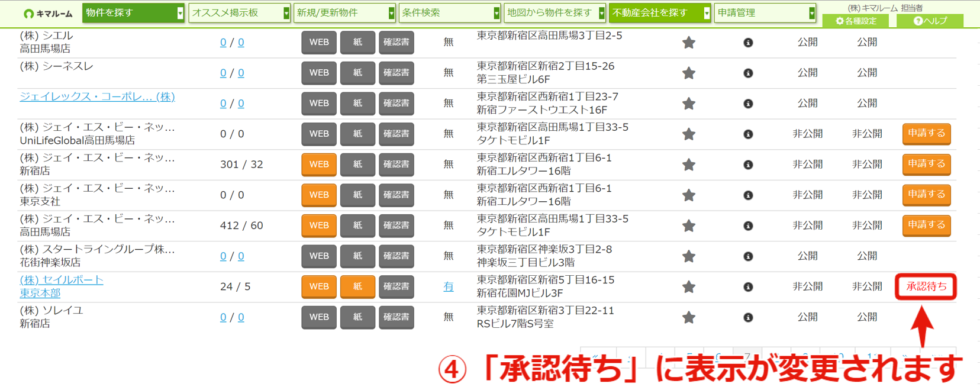Click 紙 button for ソレイユ 新宿店
The image size is (980, 390).
357,317
